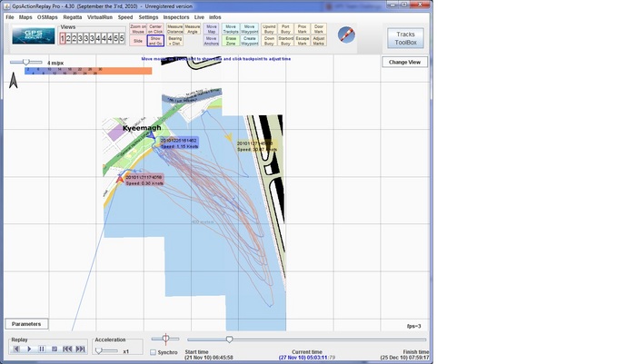
Task: Switch to view 1
Action: click(x=63, y=38)
